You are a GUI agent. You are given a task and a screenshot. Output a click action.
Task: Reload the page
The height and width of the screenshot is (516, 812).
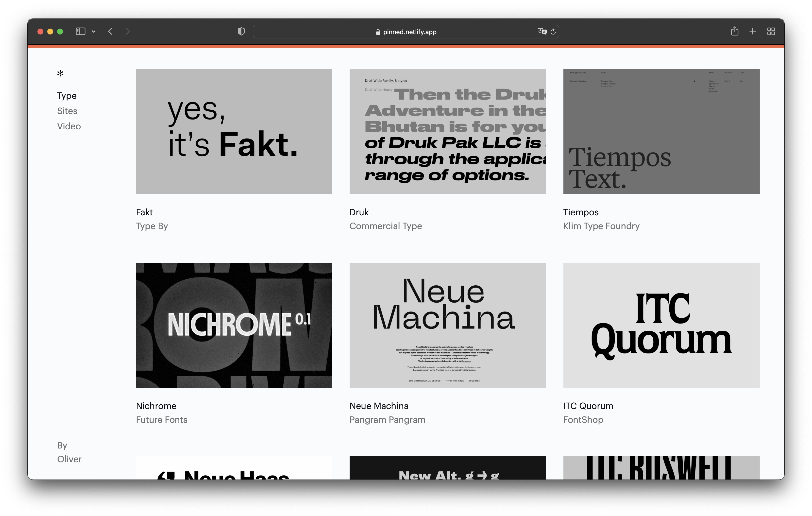click(553, 31)
